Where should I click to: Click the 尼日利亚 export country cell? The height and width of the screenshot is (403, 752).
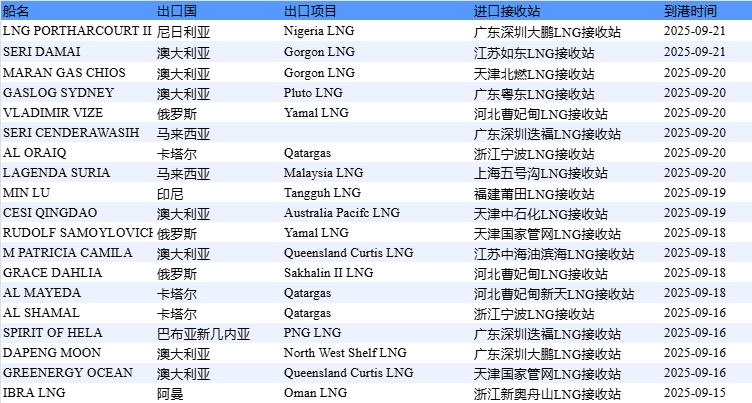[x=183, y=32]
